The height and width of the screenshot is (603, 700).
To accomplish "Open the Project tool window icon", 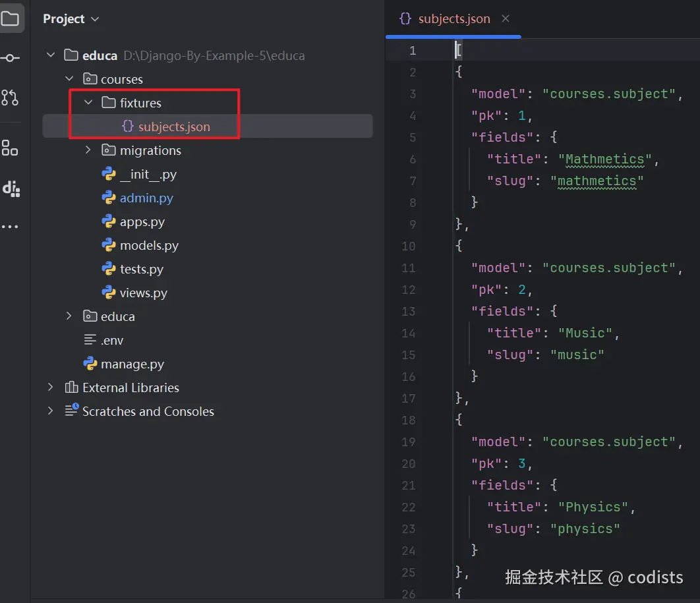I will click(10, 18).
